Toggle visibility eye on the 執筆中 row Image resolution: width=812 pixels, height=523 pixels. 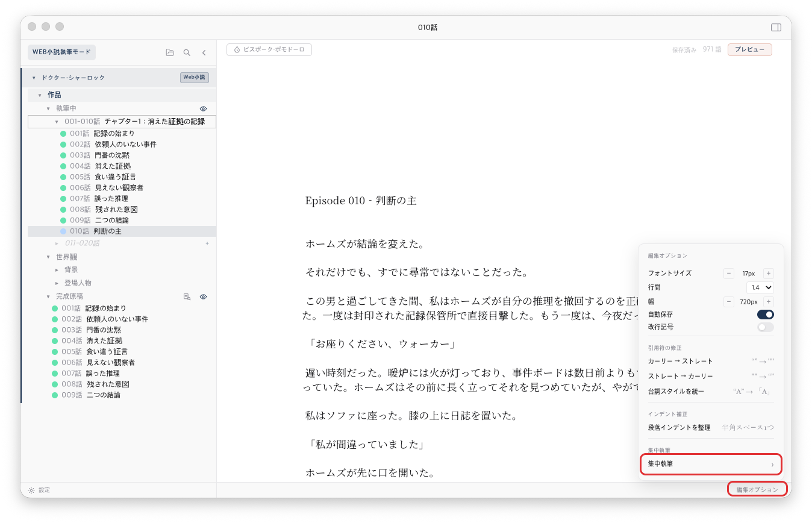pyautogui.click(x=203, y=108)
